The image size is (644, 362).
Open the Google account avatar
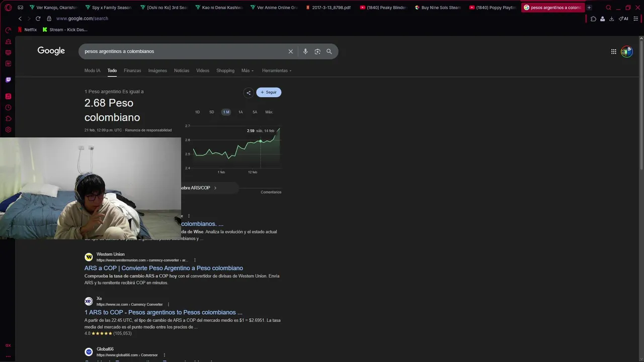coord(626,51)
